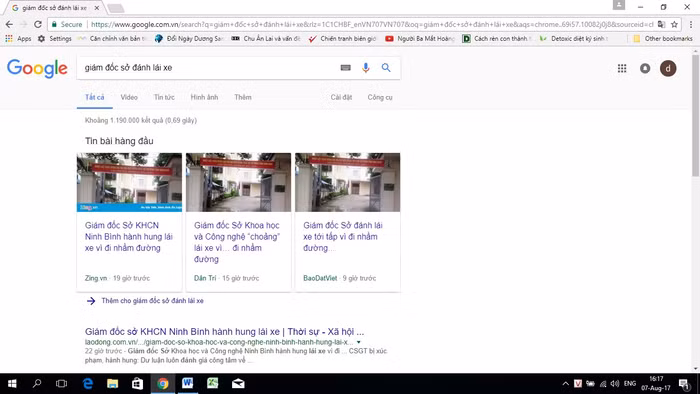The image size is (700, 394).
Task: Show hidden system tray icons
Action: tap(565, 384)
